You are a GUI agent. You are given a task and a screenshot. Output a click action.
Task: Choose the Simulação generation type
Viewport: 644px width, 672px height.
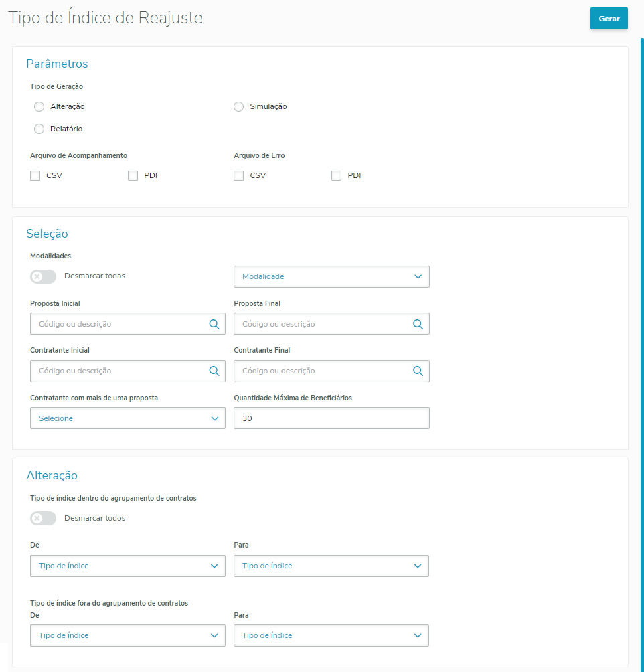pyautogui.click(x=239, y=106)
